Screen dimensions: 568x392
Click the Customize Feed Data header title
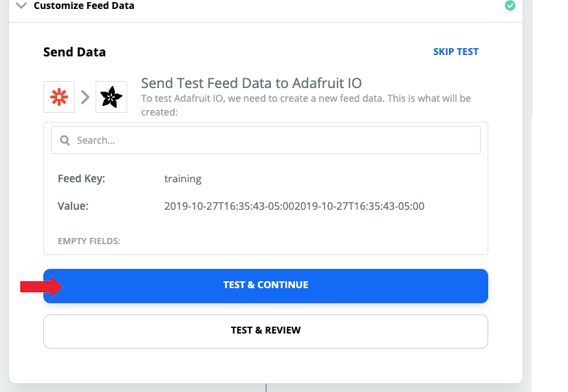(x=84, y=6)
